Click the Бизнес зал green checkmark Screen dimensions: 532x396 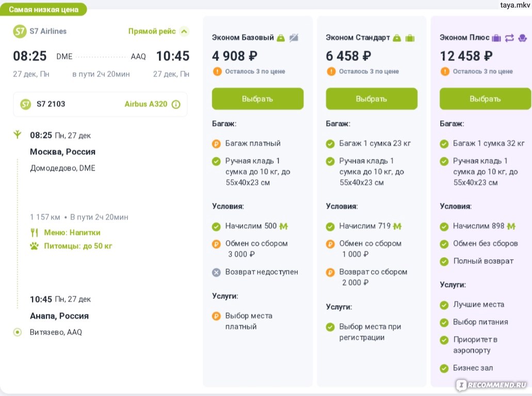pyautogui.click(x=444, y=368)
